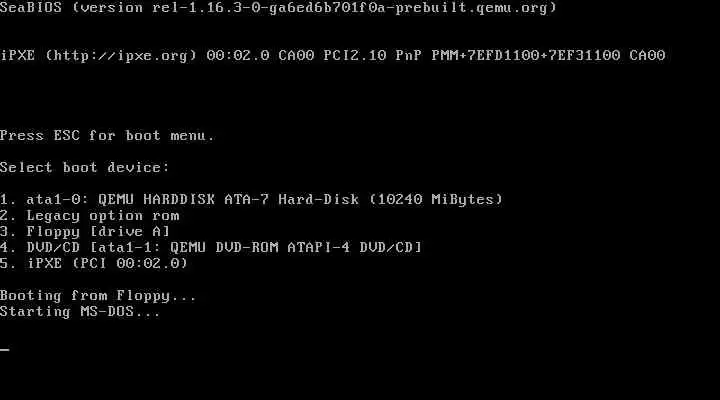Select boot entry 4 DVD/CD

pos(211,248)
